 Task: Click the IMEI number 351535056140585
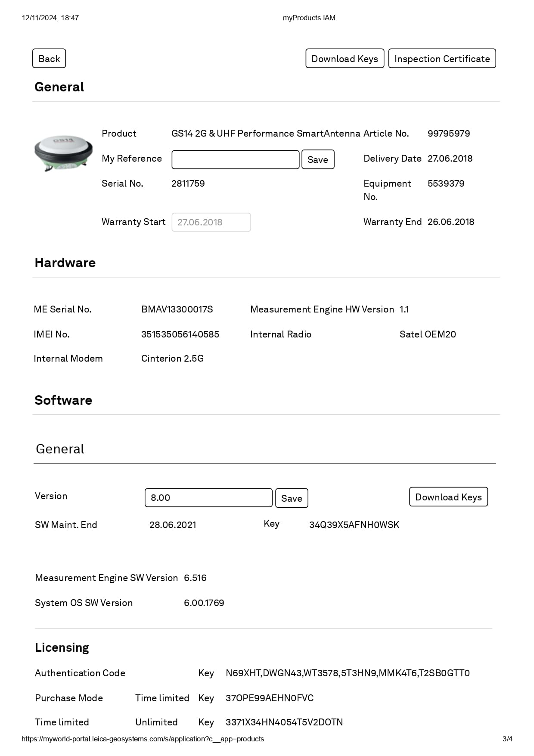pos(180,334)
